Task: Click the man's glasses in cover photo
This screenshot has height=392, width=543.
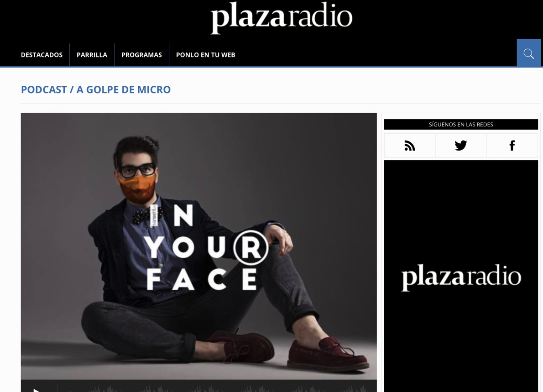Action: click(x=137, y=170)
